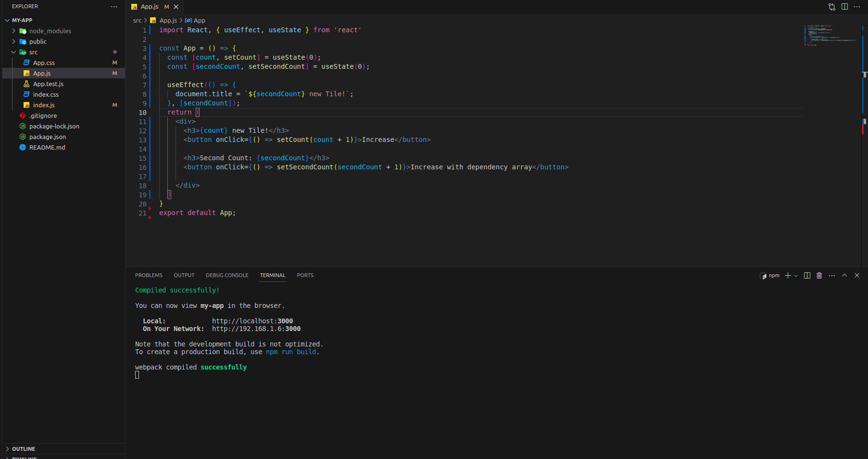The width and height of the screenshot is (868, 459).
Task: Maximize terminal panel with the up chevron
Action: [844, 276]
